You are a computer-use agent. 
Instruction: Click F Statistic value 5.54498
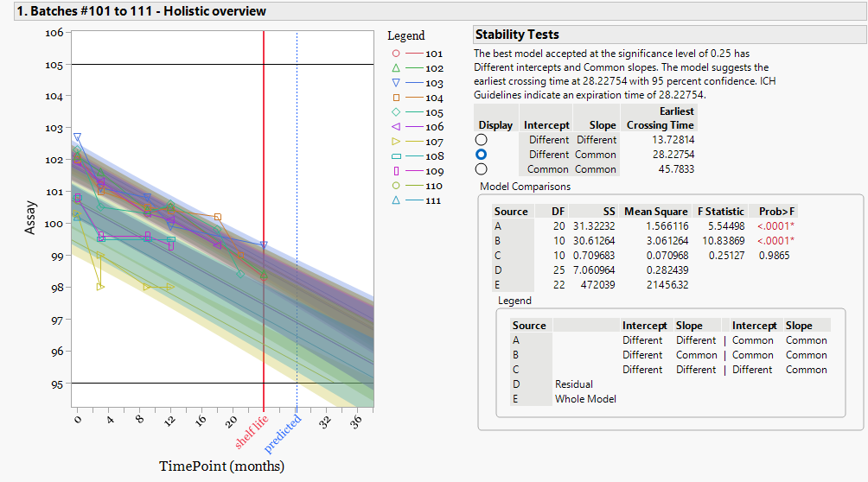click(726, 225)
